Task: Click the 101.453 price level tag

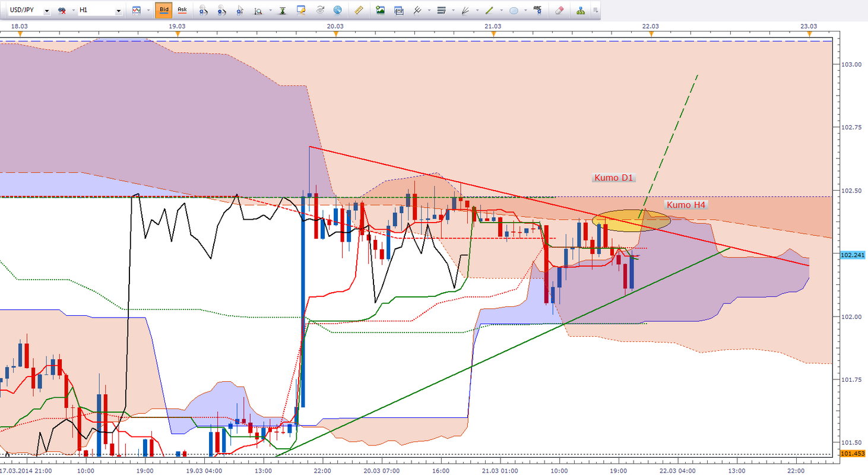Action: point(853,454)
